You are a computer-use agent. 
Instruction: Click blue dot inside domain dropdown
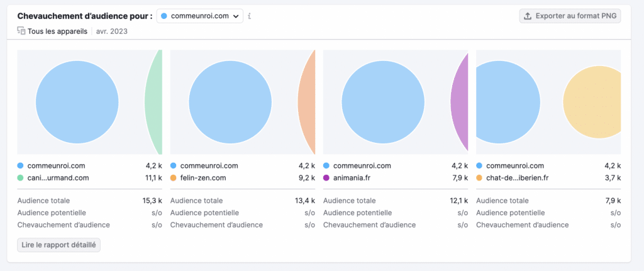coord(164,16)
